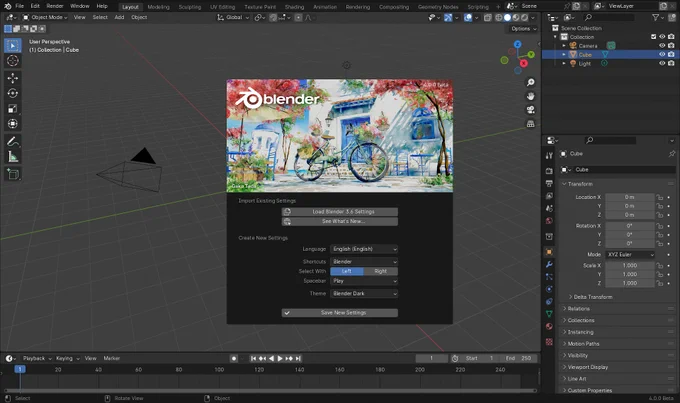Viewport: 680px width, 403px height.
Task: Switch to the Shading workspace tab
Action: [x=294, y=7]
